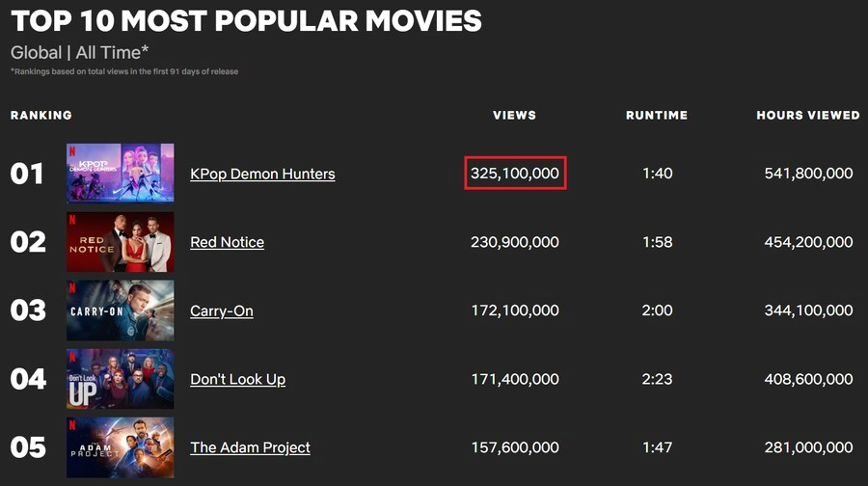The height and width of the screenshot is (486, 868).
Task: Click the Views column header
Action: tap(514, 115)
